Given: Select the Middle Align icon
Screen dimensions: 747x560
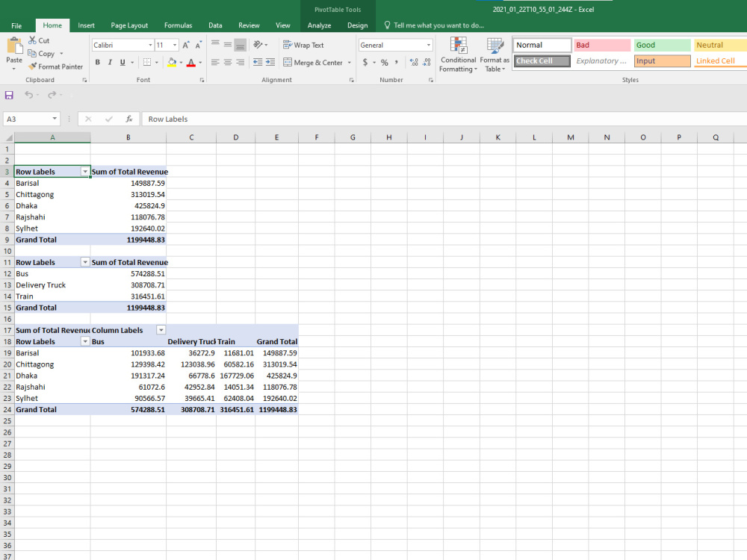Looking at the screenshot, I should [x=228, y=45].
